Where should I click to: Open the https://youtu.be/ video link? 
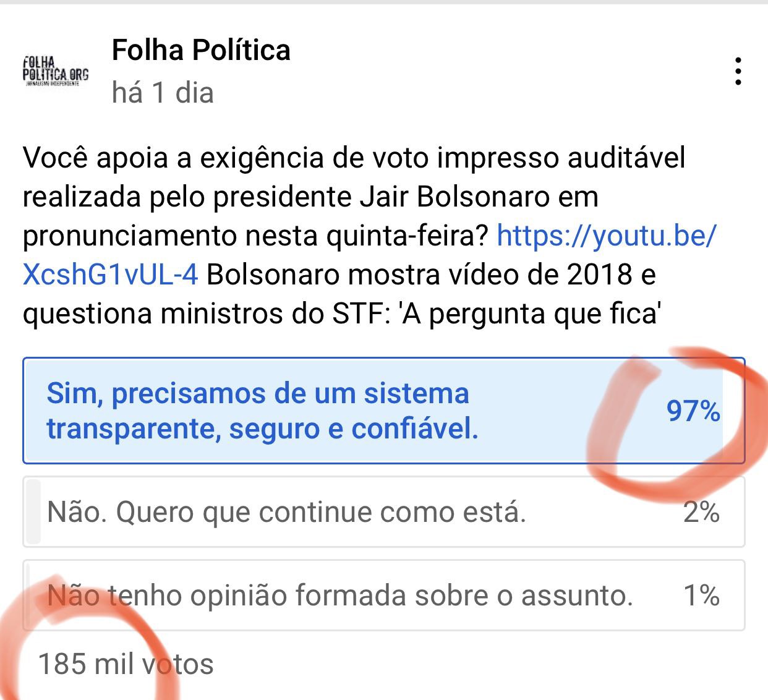pyautogui.click(x=606, y=236)
